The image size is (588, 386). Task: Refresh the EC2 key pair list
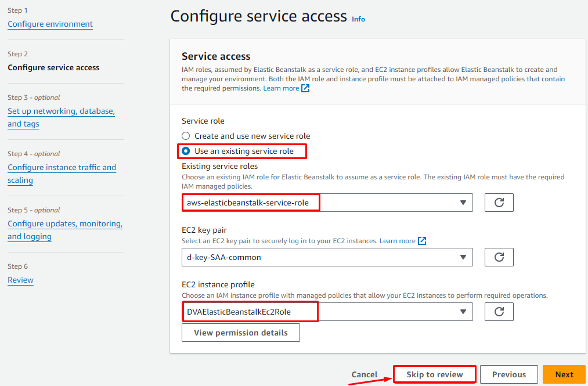pos(499,257)
